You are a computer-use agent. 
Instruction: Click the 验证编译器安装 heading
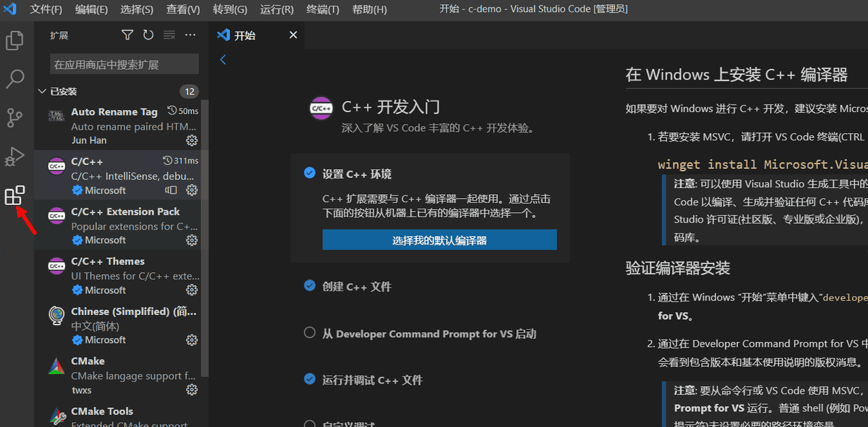point(678,268)
